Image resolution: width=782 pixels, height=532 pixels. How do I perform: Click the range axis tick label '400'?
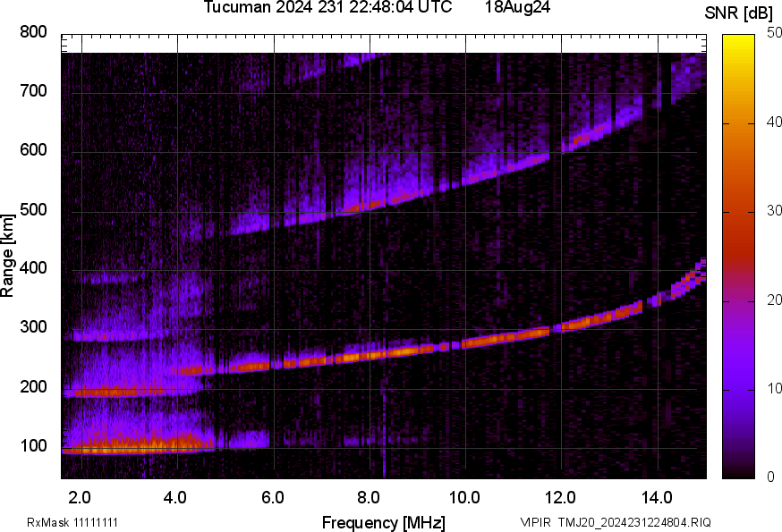pos(33,268)
